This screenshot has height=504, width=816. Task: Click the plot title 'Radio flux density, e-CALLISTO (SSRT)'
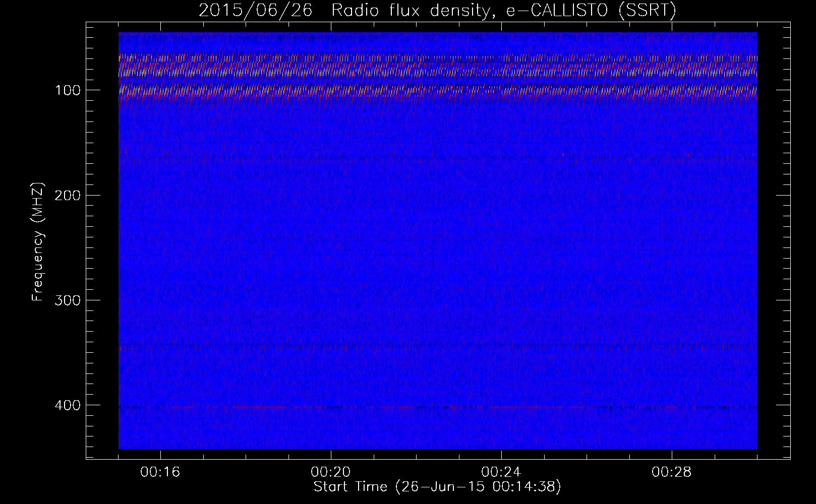504,11
